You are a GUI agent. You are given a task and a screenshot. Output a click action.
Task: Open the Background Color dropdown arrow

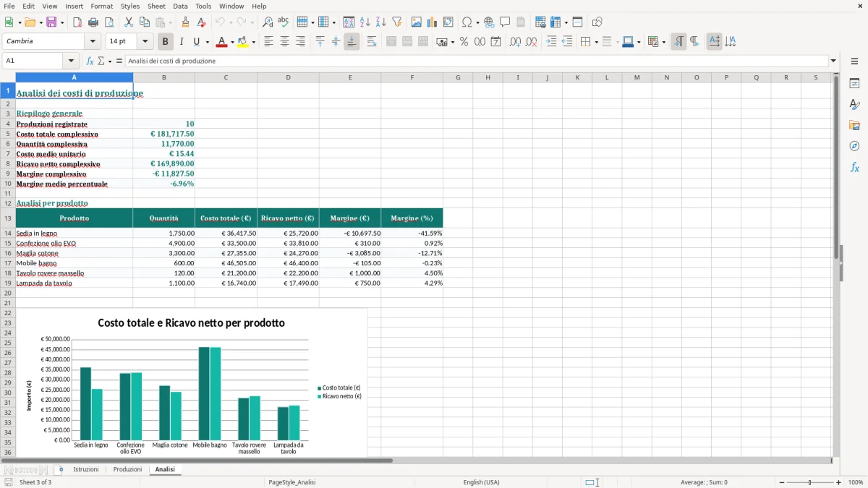tap(253, 42)
